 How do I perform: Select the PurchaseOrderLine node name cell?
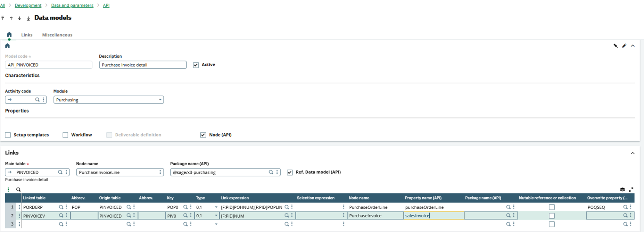pos(375,207)
